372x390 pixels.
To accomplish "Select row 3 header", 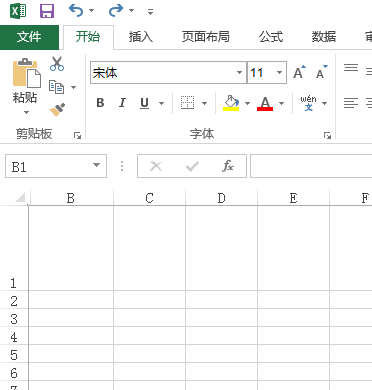I will (14, 318).
